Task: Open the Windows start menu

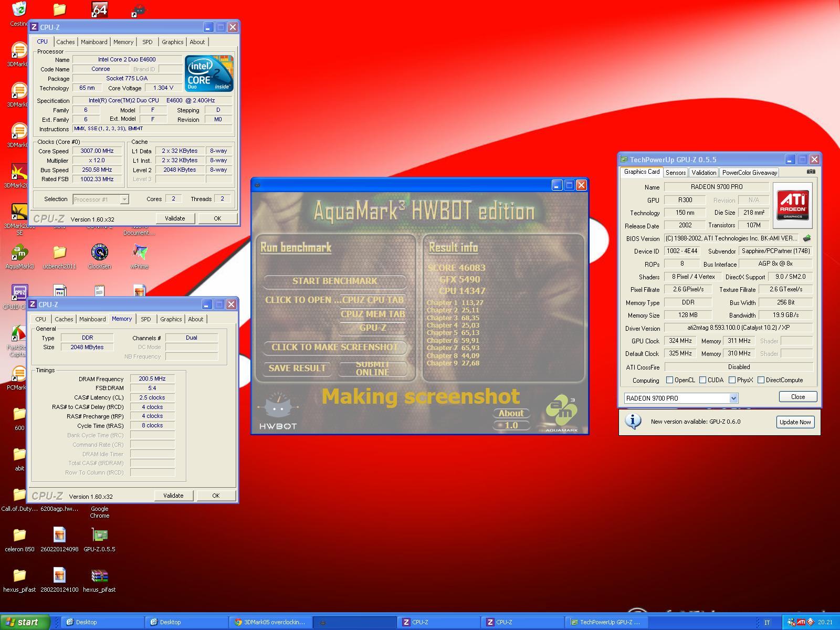Action: [25, 622]
